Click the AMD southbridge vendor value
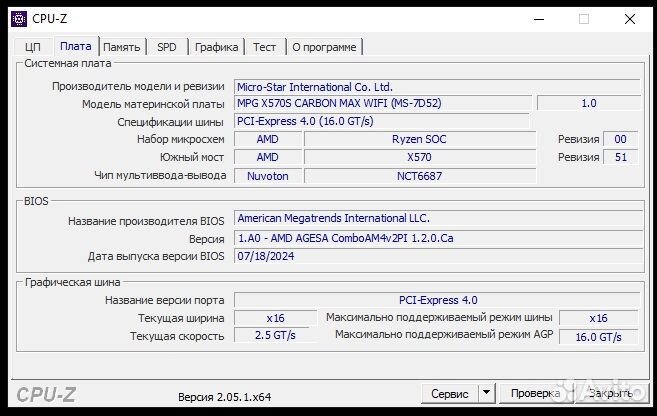 (x=268, y=157)
